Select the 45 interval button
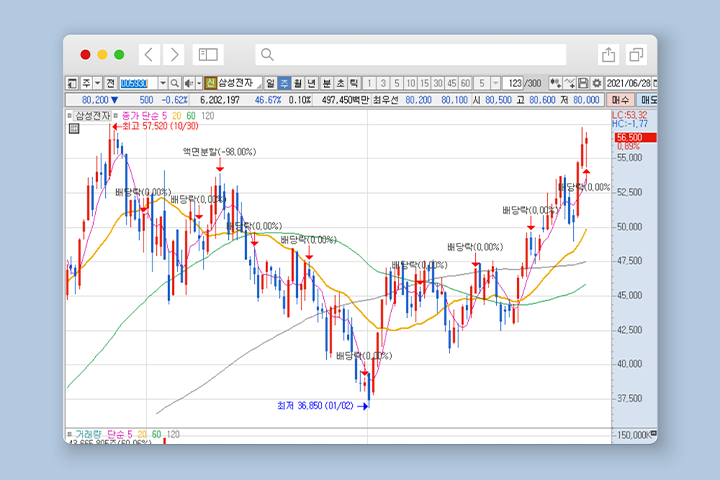This screenshot has height=480, width=720. point(452,83)
